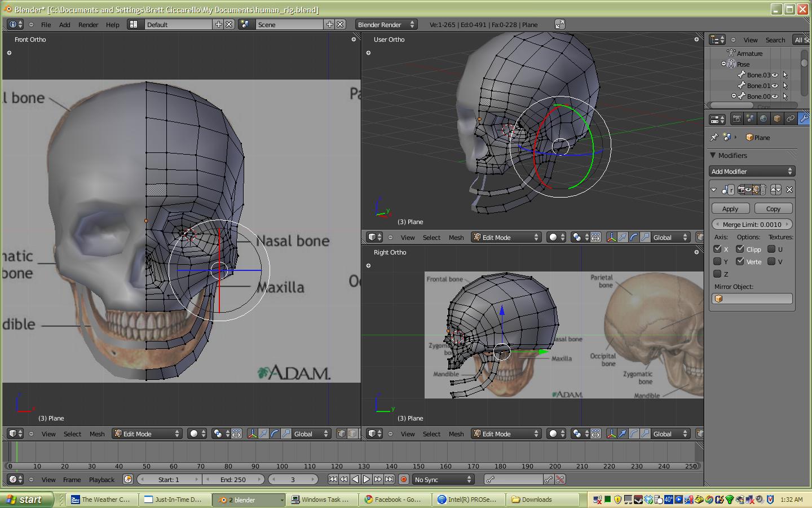Open the Add menu in Info header

(x=65, y=24)
